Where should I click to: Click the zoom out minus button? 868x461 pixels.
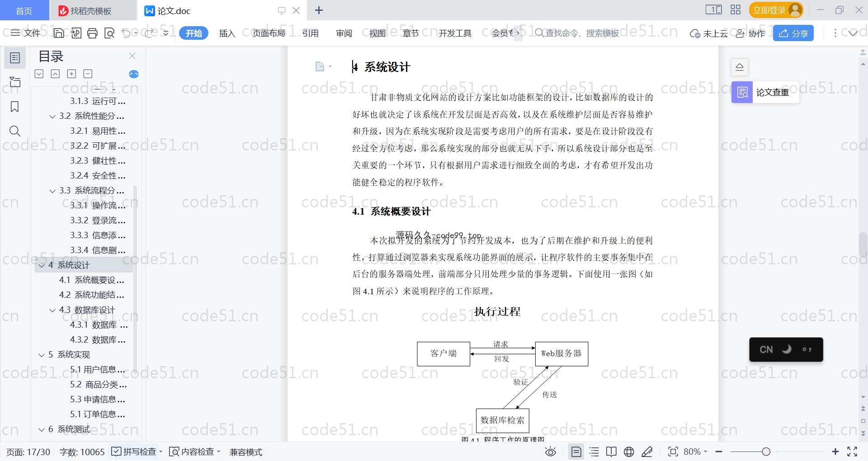[719, 452]
